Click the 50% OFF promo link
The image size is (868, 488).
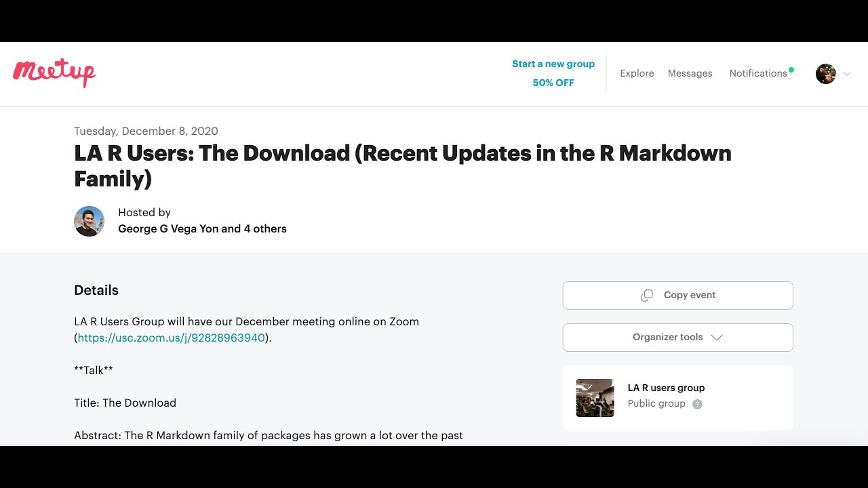tap(553, 83)
